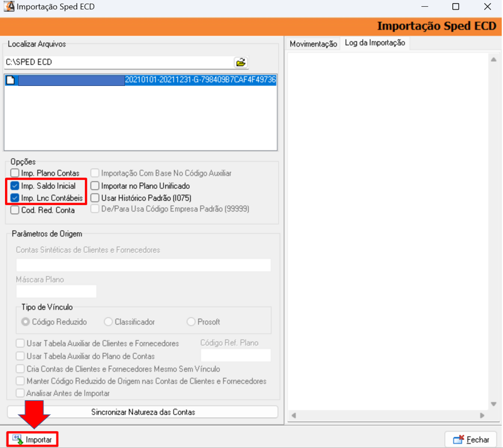Click log scroll left arrow
The image size is (503, 448).
coord(293,415)
